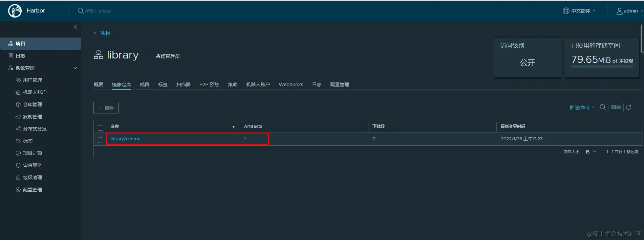The height and width of the screenshot is (240, 644).
Task: Open the page size 15 dropdown
Action: [x=591, y=152]
